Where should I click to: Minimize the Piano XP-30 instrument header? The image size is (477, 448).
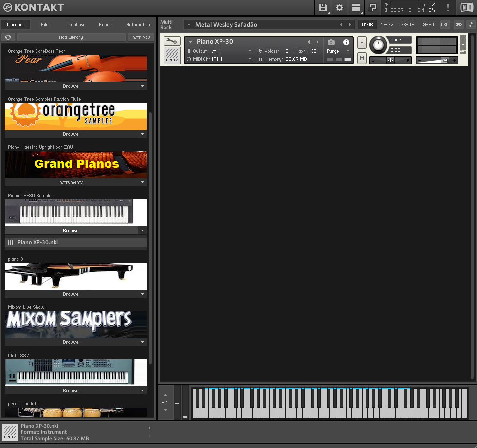[463, 44]
